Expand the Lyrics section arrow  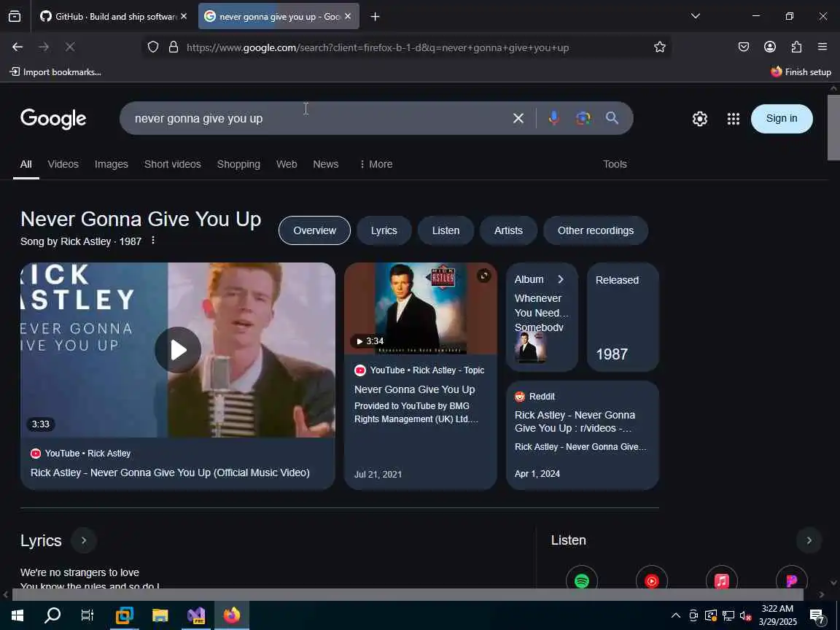[84, 540]
